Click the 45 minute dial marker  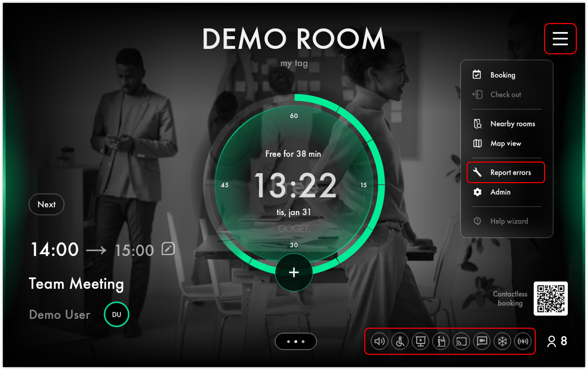click(x=225, y=185)
